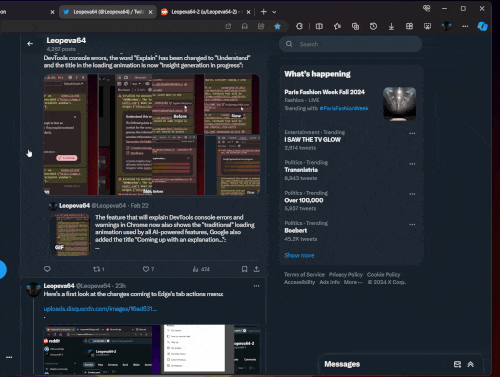Expand the More footer menu
The image size is (500, 377).
pos(353,282)
